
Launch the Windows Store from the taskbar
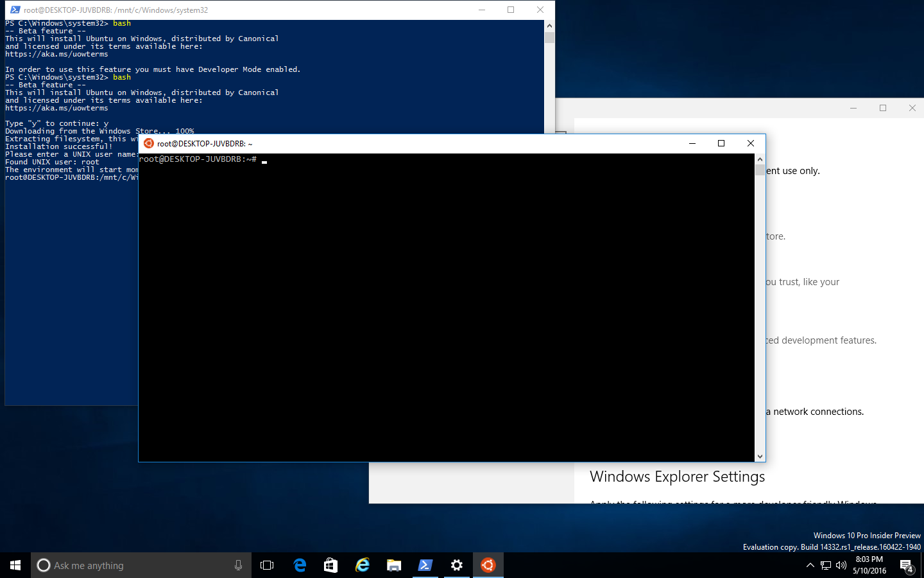(330, 565)
